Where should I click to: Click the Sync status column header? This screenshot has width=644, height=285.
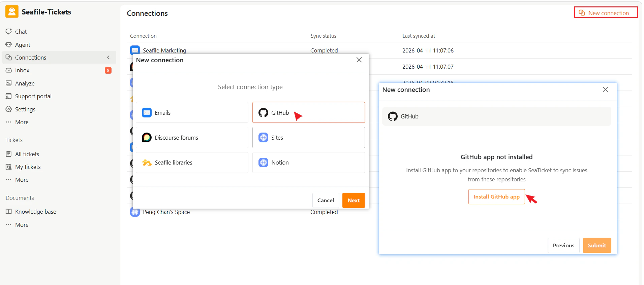click(x=323, y=36)
